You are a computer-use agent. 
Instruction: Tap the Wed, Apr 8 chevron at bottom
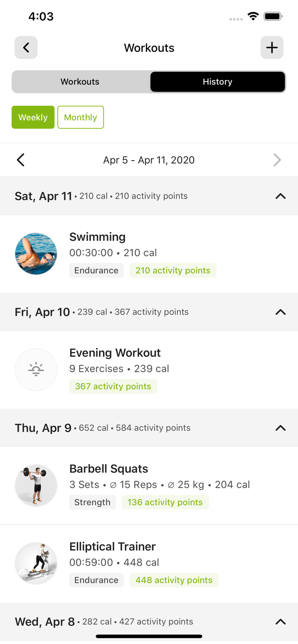coord(280,621)
